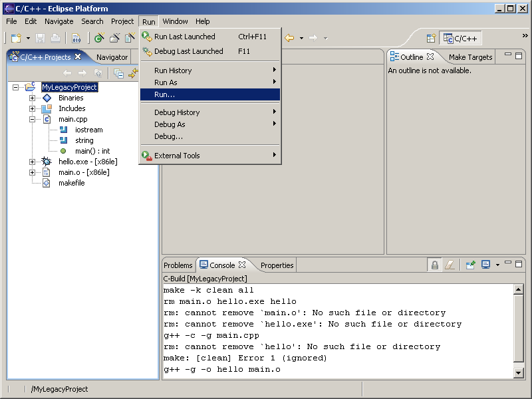Image resolution: width=532 pixels, height=399 pixels.
Task: Open the Display Selected Console dropdown arrow
Action: (497, 265)
